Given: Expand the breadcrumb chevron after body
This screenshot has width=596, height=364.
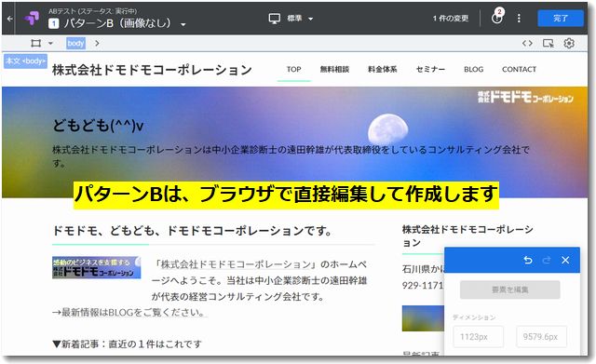Looking at the screenshot, I should point(97,44).
